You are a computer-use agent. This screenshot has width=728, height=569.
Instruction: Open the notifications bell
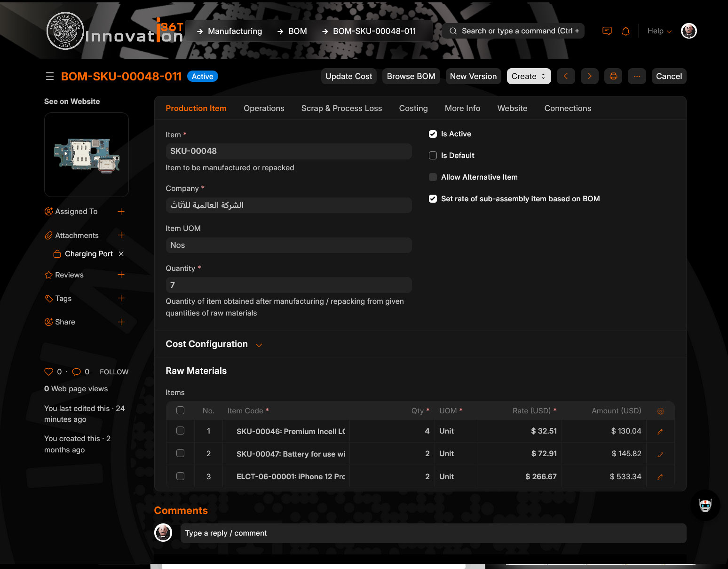click(x=625, y=31)
